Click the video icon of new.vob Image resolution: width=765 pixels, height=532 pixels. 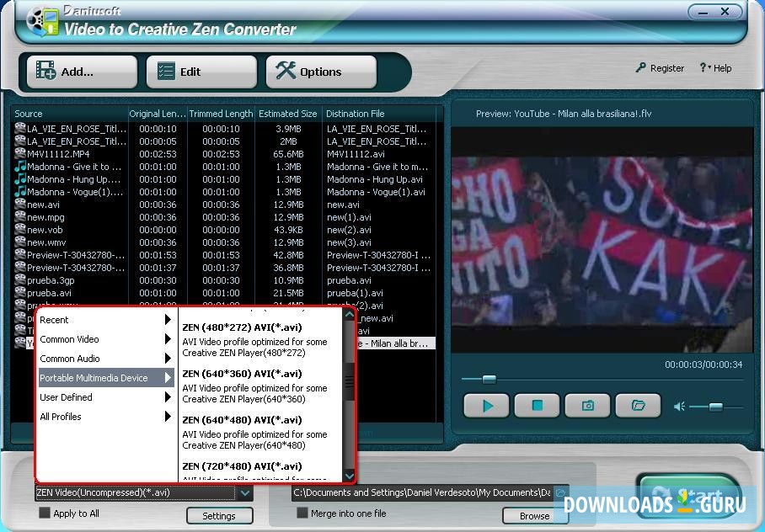click(20, 230)
